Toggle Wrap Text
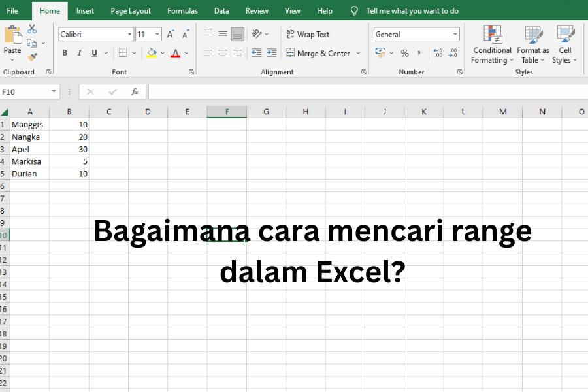 tap(308, 34)
